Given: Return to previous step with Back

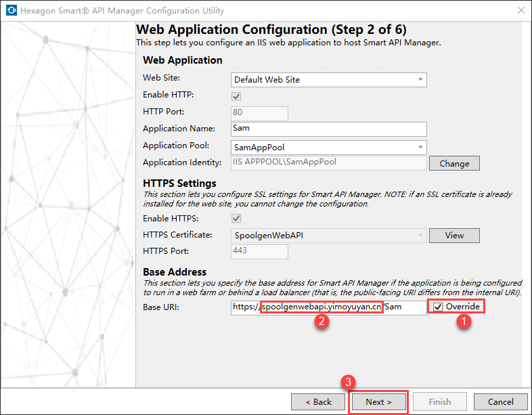Looking at the screenshot, I should [x=318, y=401].
